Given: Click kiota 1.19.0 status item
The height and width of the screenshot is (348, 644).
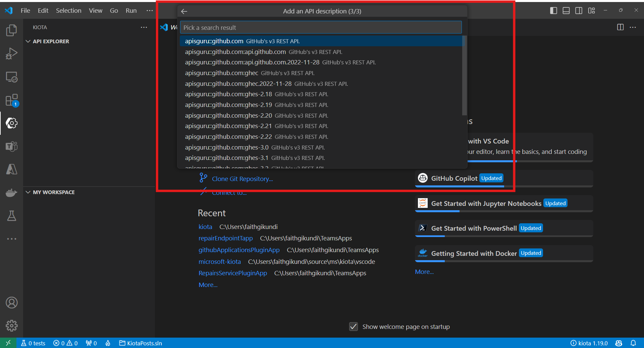Looking at the screenshot, I should pos(589,343).
